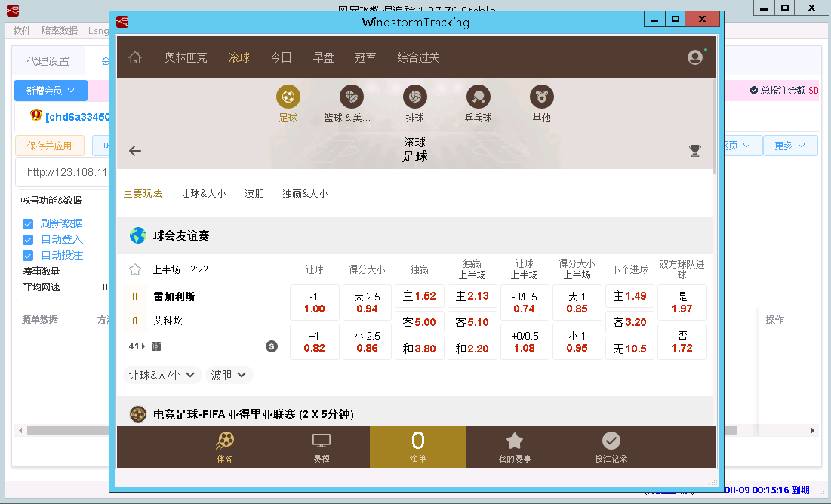Image resolution: width=831 pixels, height=504 pixels.
Task: Select the 独赢&大小 market tab
Action: click(x=305, y=193)
